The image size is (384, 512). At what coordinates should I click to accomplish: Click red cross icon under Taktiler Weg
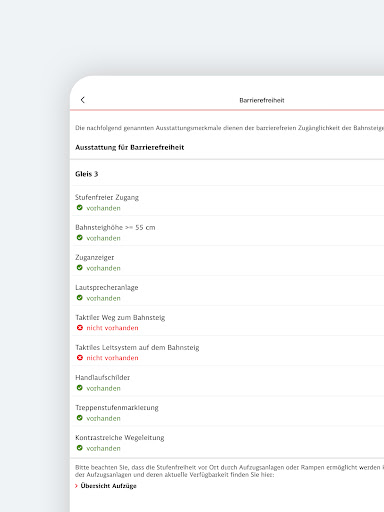pyautogui.click(x=80, y=328)
